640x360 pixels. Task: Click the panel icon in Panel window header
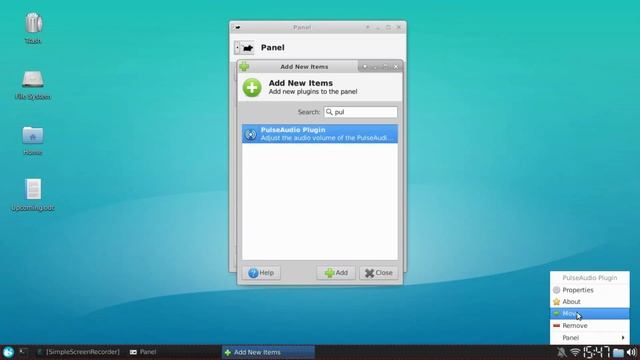point(244,48)
